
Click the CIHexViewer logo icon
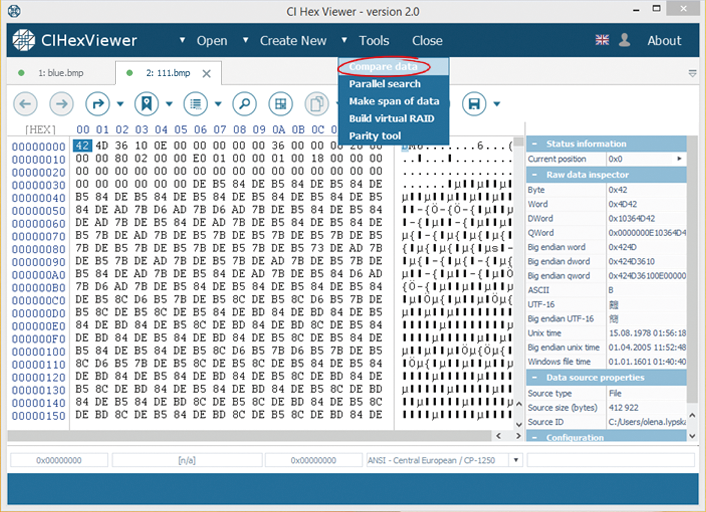(x=23, y=41)
